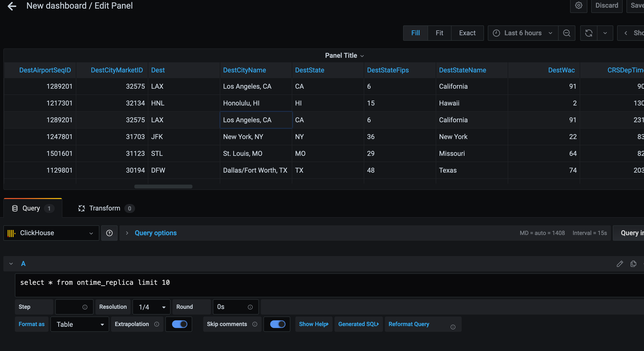The width and height of the screenshot is (644, 351).
Task: Select the Fill view mode
Action: pos(415,33)
